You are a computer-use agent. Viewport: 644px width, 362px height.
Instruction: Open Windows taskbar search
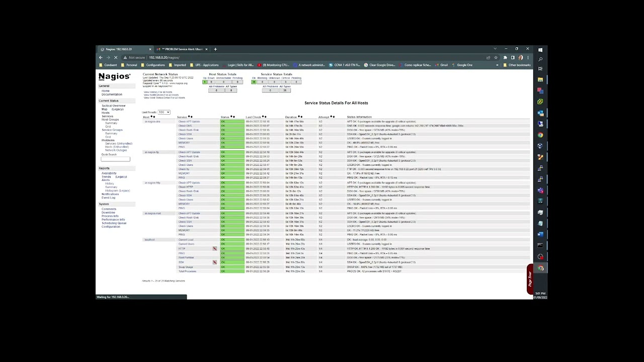(540, 59)
